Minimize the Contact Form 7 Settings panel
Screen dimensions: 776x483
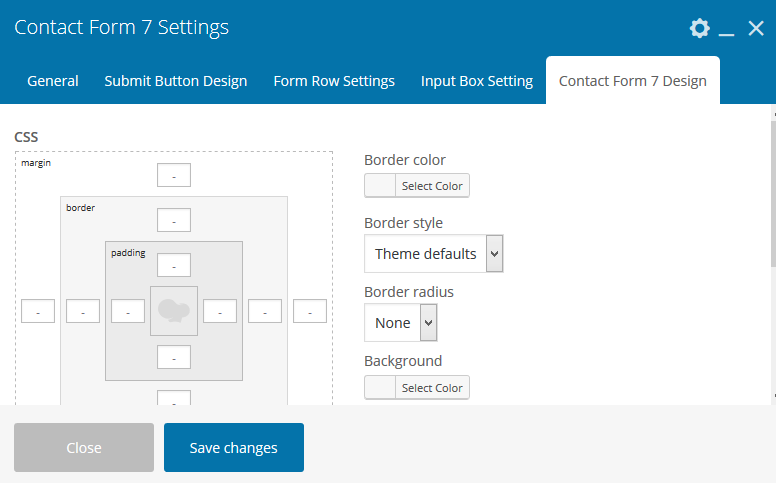point(727,30)
